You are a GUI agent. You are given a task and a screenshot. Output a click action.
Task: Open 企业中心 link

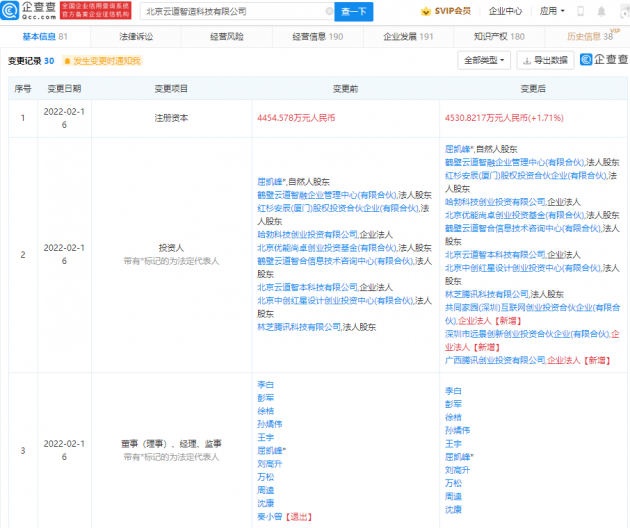coord(505,11)
